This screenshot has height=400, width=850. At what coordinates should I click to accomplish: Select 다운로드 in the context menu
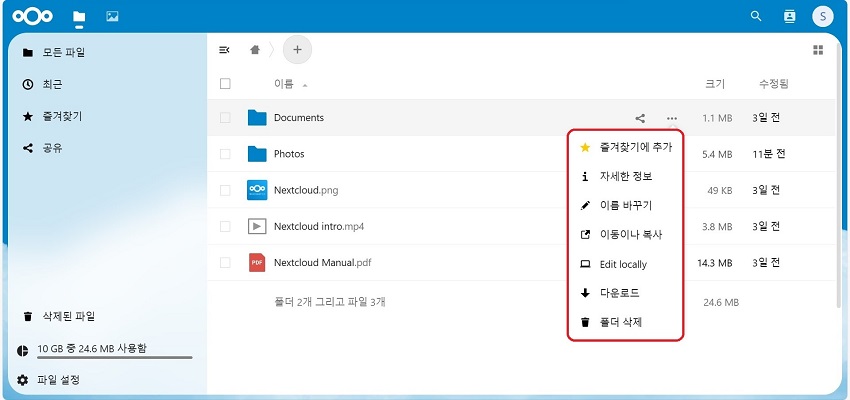[x=619, y=293]
